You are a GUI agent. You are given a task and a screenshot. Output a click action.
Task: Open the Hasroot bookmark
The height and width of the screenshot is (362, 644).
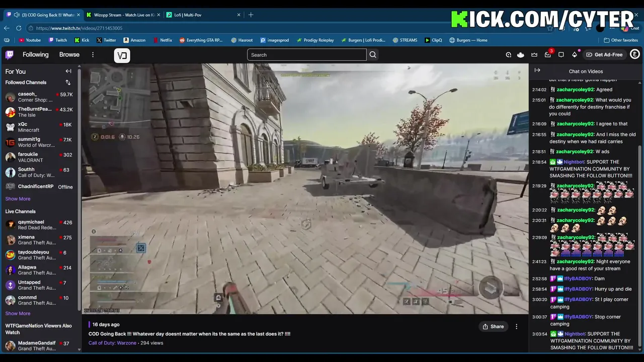(242, 40)
